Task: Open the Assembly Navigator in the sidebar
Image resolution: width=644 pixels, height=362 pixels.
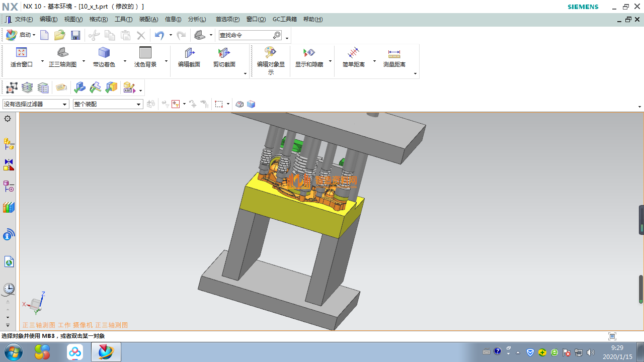Action: click(9, 144)
